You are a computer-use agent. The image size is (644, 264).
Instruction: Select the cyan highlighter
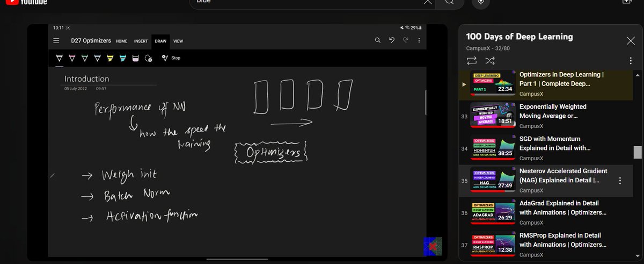click(123, 58)
